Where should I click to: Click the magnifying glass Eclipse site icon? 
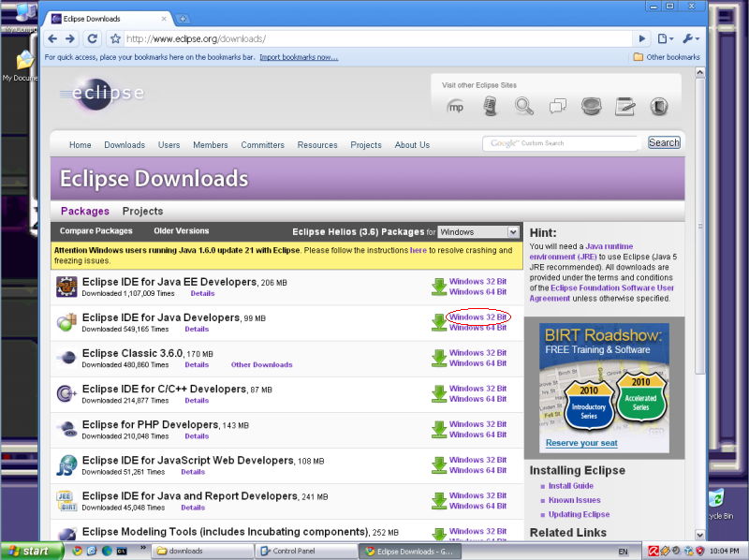click(523, 107)
